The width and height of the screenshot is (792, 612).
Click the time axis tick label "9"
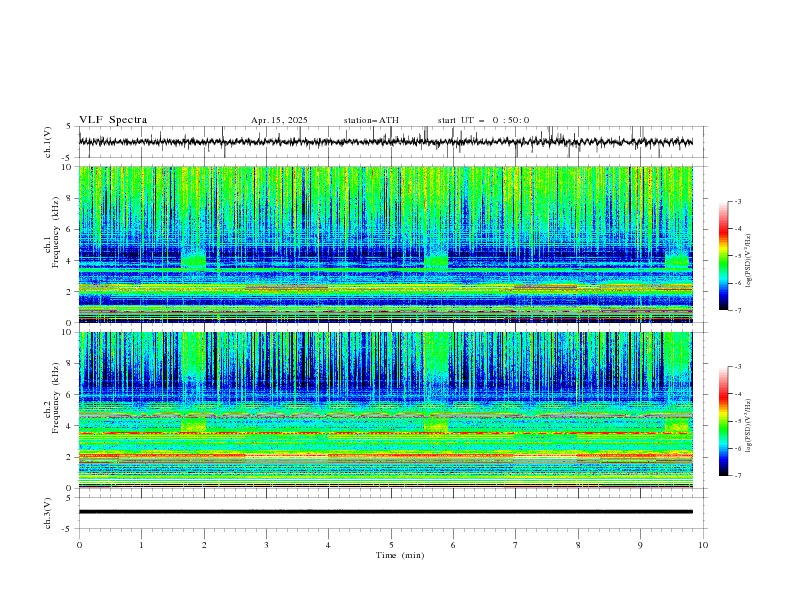[640, 545]
